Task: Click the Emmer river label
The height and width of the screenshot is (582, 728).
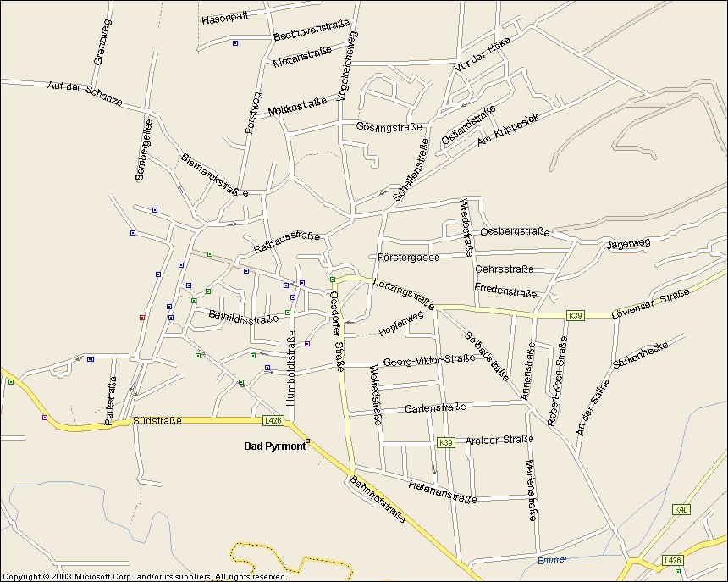Action: tap(553, 560)
